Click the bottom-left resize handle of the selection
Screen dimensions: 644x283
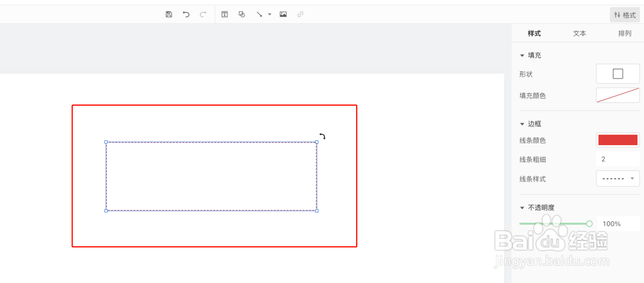106,211
